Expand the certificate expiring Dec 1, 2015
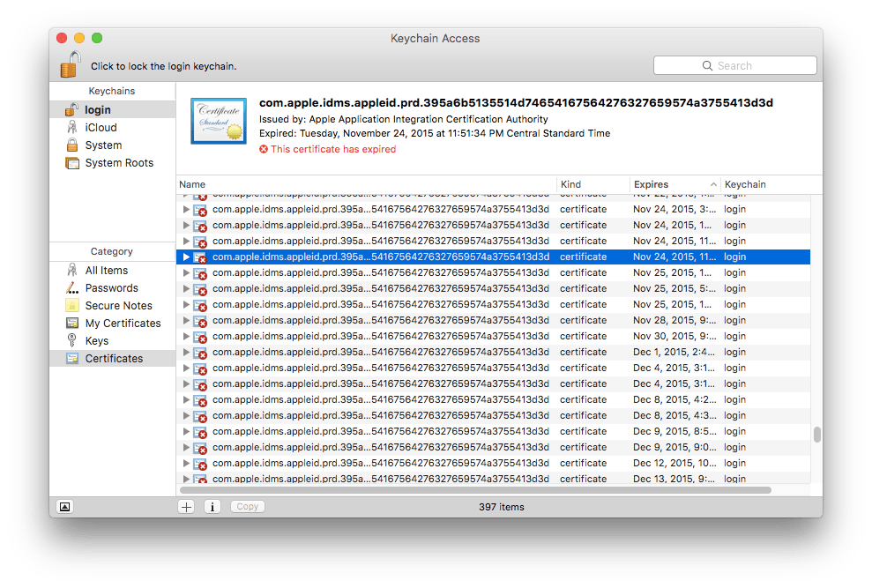The height and width of the screenshot is (588, 872). pyautogui.click(x=186, y=352)
